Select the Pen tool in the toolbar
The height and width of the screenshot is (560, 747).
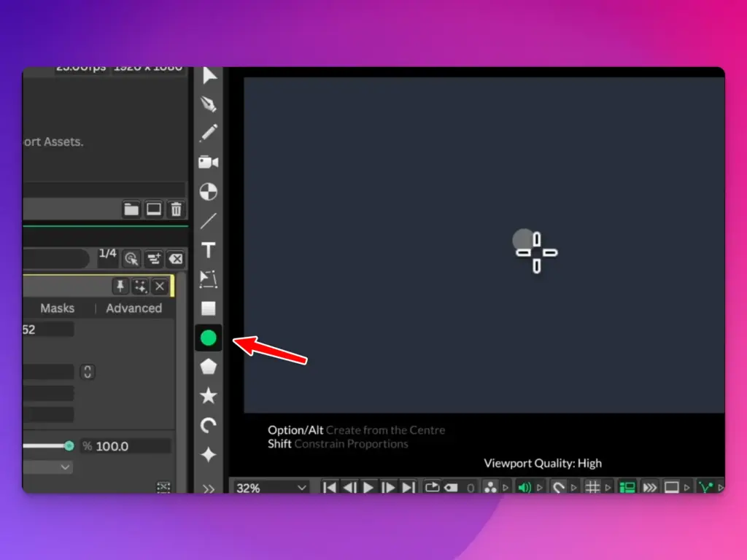pyautogui.click(x=208, y=104)
